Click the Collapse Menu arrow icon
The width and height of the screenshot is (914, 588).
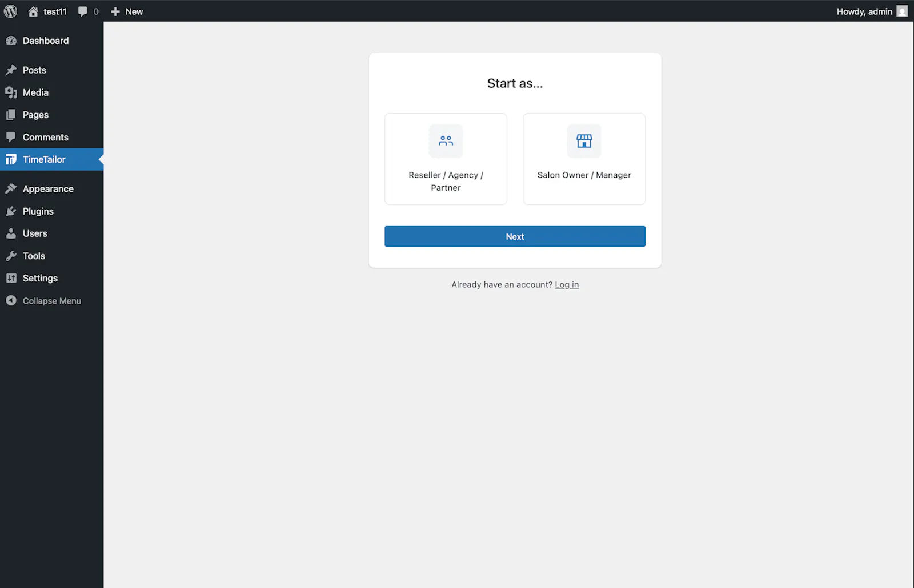[x=11, y=300]
